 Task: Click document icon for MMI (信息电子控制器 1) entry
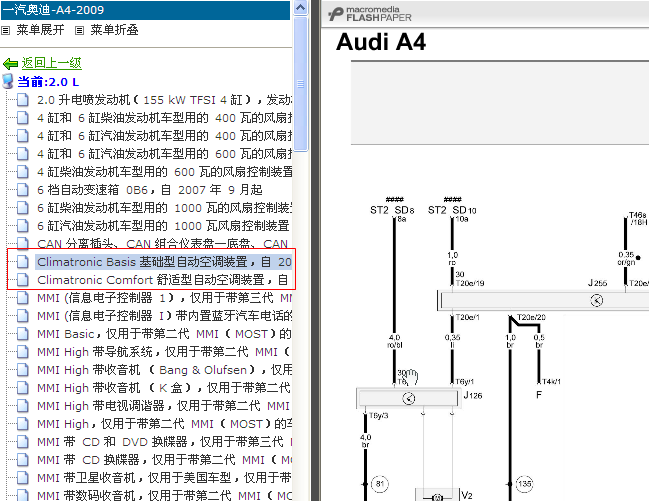(23, 298)
